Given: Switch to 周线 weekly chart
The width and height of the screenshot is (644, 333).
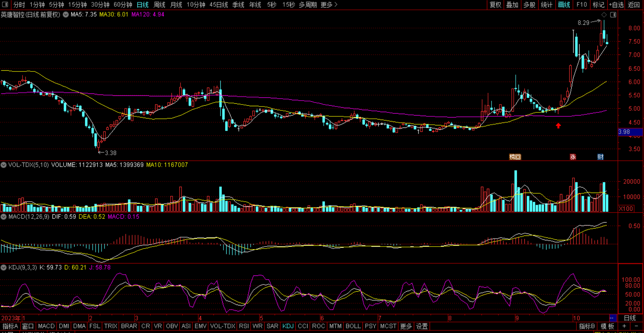Looking at the screenshot, I should (159, 5).
